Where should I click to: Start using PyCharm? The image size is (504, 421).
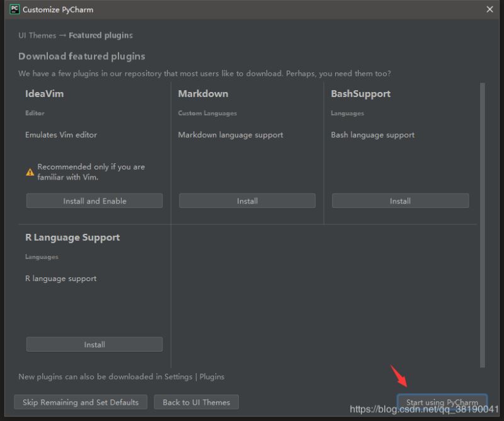(442, 402)
